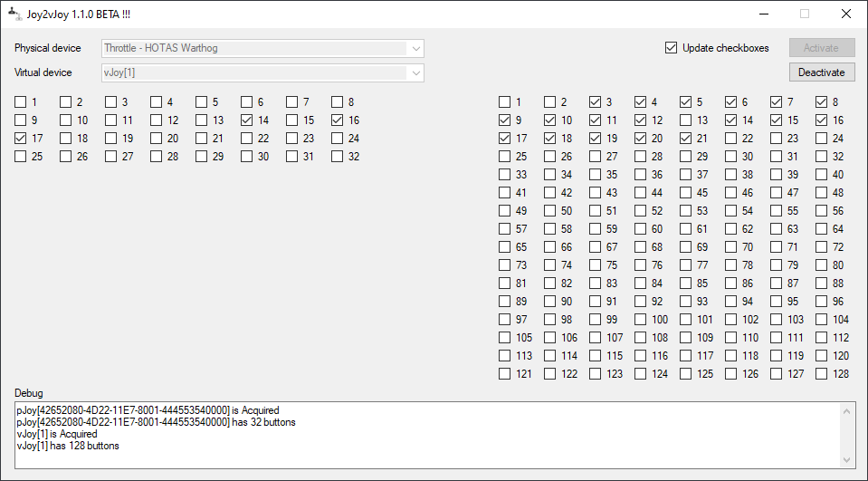Close the Joy2vJoy window
The height and width of the screenshot is (481, 868).
tap(845, 14)
